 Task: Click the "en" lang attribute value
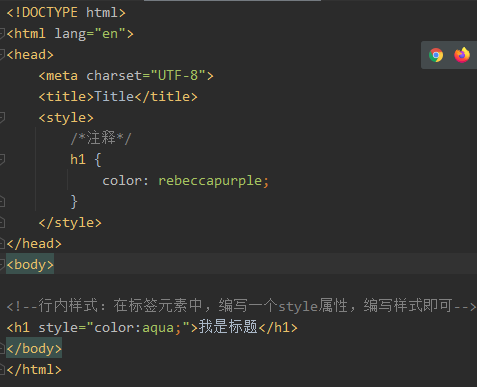(110, 34)
